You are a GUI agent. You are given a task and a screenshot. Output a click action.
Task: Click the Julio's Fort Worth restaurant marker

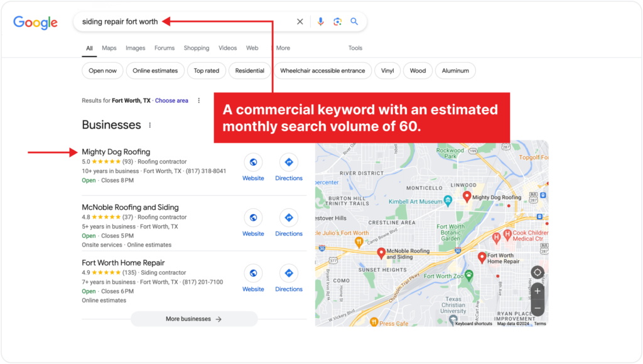359,242
